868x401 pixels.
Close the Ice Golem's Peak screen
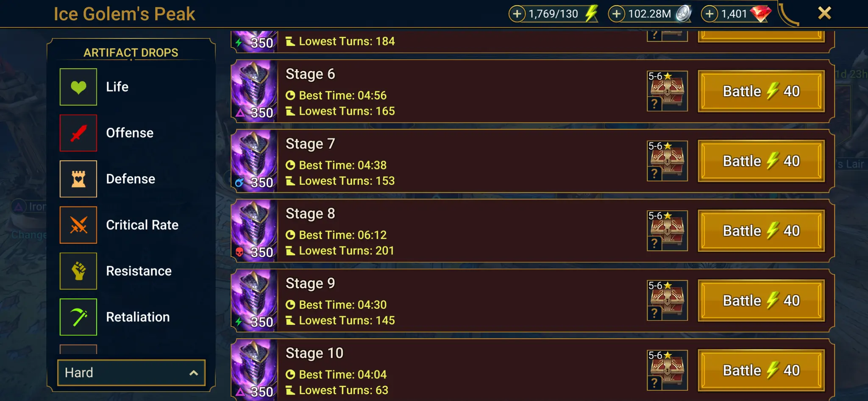pos(824,13)
